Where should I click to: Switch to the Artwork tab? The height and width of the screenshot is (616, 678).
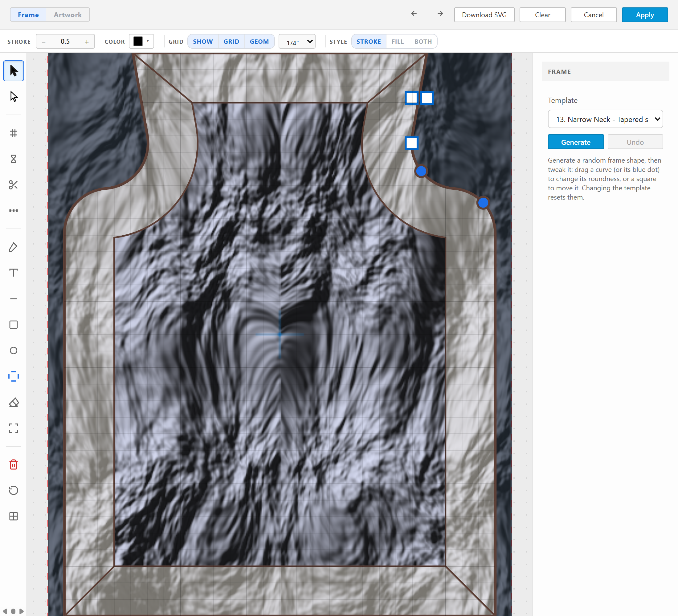tap(68, 15)
